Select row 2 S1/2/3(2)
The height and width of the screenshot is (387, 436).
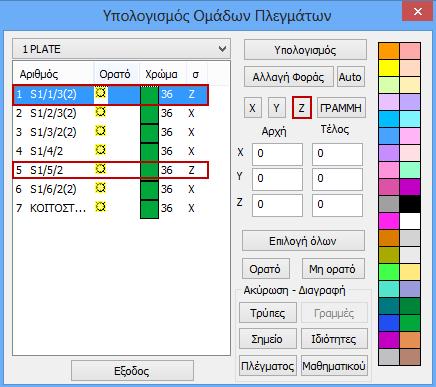pyautogui.click(x=111, y=114)
